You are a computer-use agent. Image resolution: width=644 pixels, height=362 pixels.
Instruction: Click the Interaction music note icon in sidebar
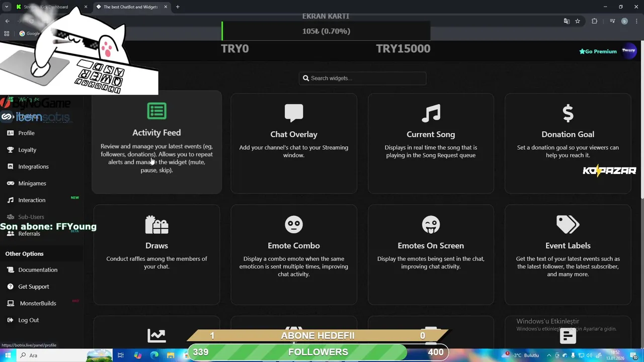(10, 200)
